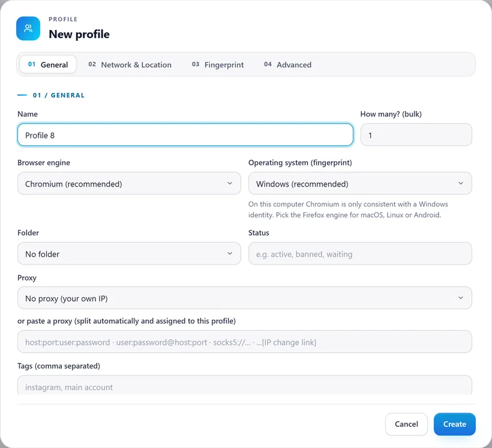The image size is (492, 448).
Task: Switch to the General tab
Action: pyautogui.click(x=48, y=65)
